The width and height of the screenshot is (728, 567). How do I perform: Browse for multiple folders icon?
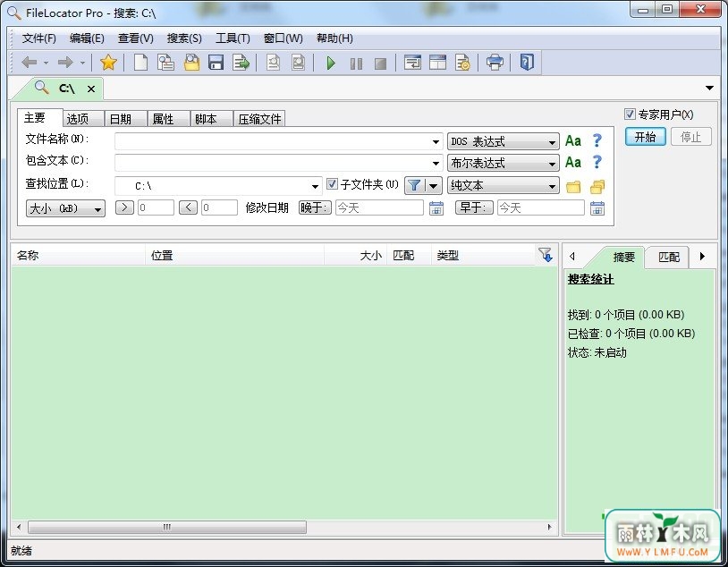pyautogui.click(x=597, y=187)
